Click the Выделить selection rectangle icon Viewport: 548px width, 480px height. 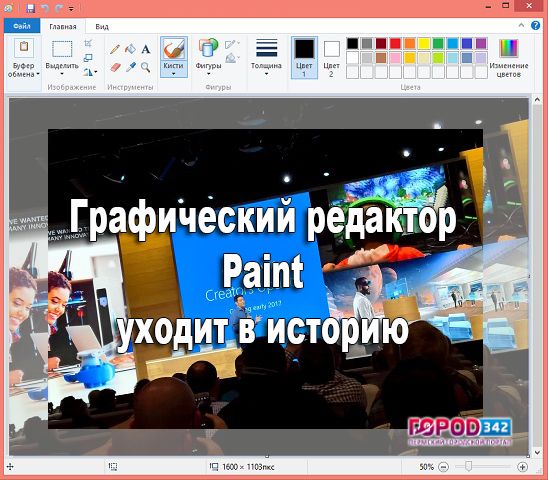click(62, 49)
